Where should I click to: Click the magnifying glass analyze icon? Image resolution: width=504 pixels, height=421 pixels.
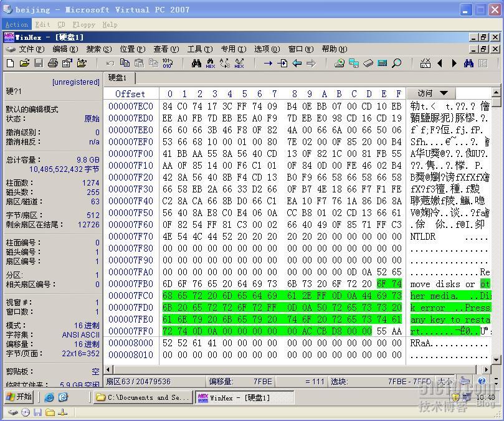[397, 64]
